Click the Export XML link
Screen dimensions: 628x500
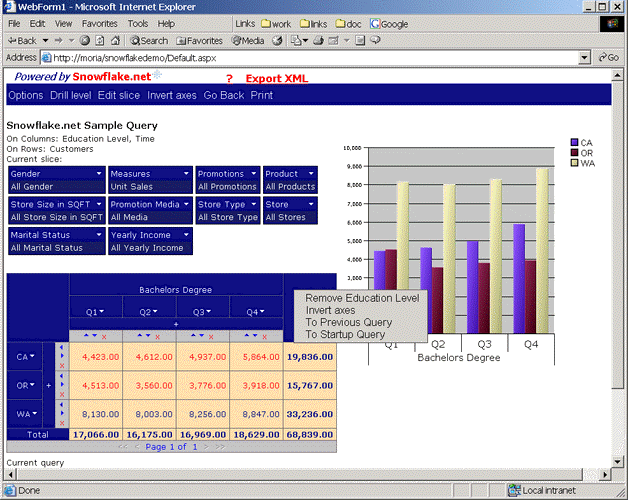[277, 79]
